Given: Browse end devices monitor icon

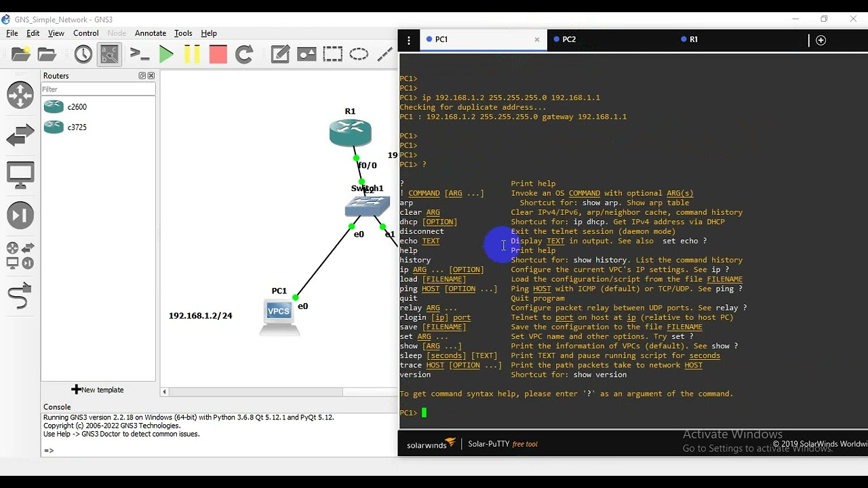Looking at the screenshot, I should pyautogui.click(x=20, y=176).
